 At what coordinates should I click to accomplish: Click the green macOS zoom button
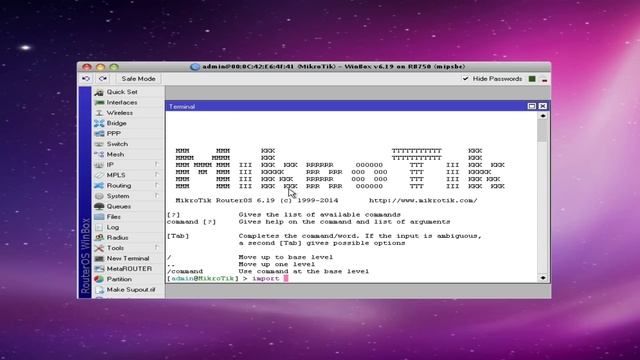[114, 67]
